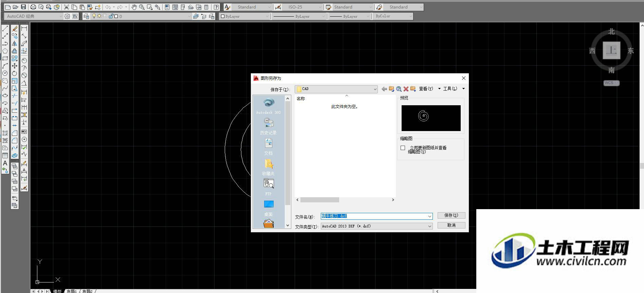Click the 名称 column header

pyautogui.click(x=301, y=98)
